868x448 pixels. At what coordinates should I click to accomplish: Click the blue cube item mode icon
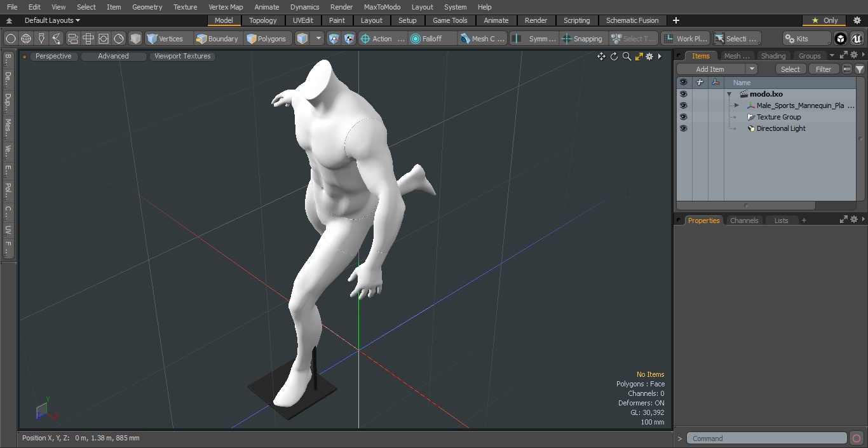tap(302, 39)
